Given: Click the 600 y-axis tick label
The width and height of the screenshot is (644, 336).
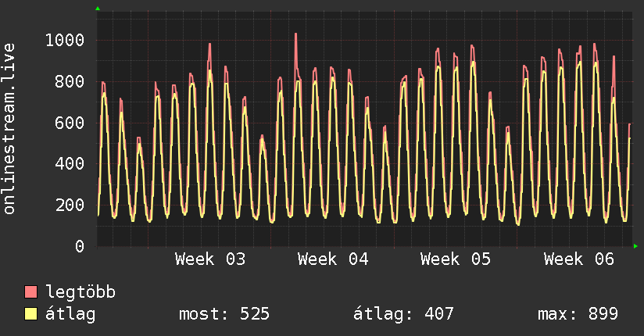Looking at the screenshot, I should (71, 123).
